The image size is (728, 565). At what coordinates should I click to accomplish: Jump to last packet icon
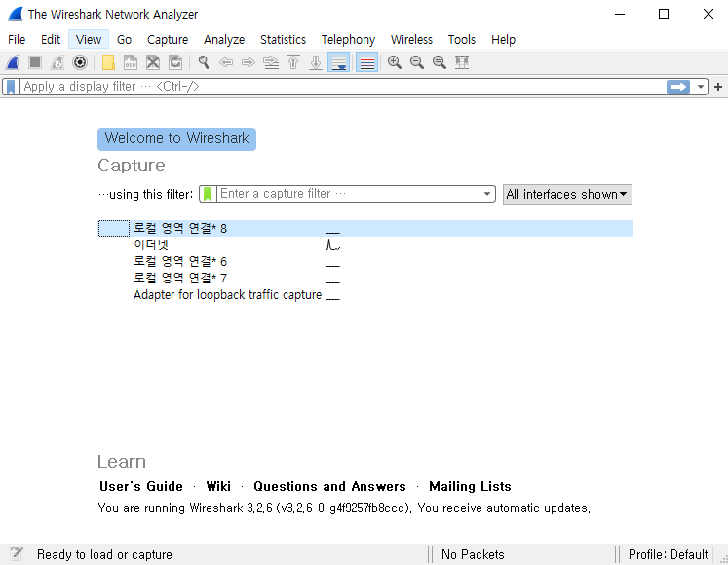coord(316,62)
